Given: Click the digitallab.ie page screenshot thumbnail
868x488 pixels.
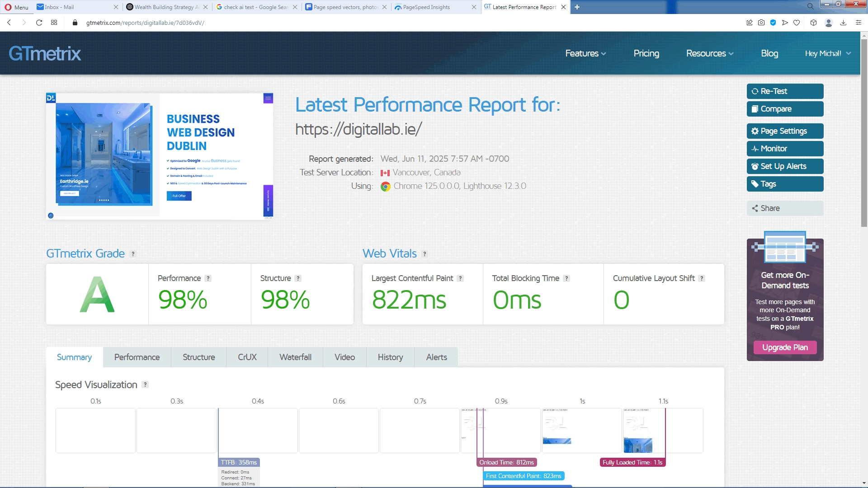Looking at the screenshot, I should [160, 156].
